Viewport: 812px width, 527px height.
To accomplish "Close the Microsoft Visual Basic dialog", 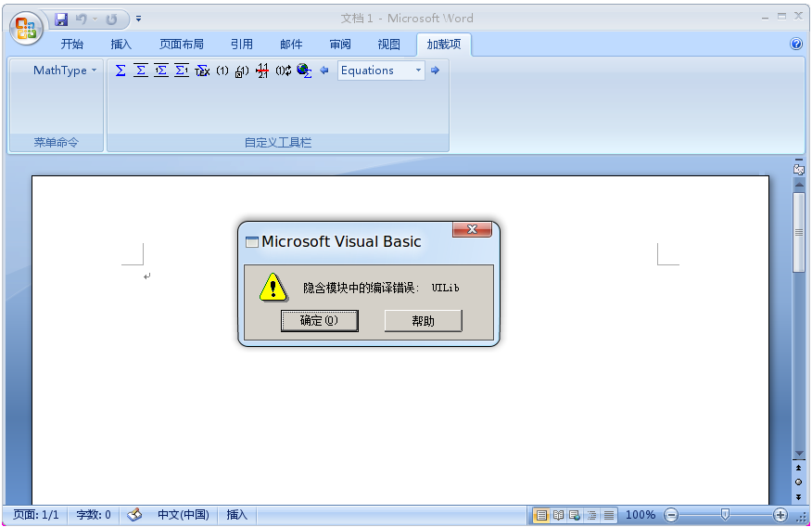I will 472,229.
